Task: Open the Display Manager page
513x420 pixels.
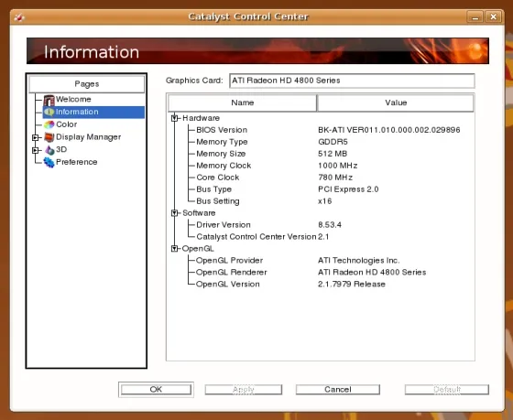Action: 88,137
